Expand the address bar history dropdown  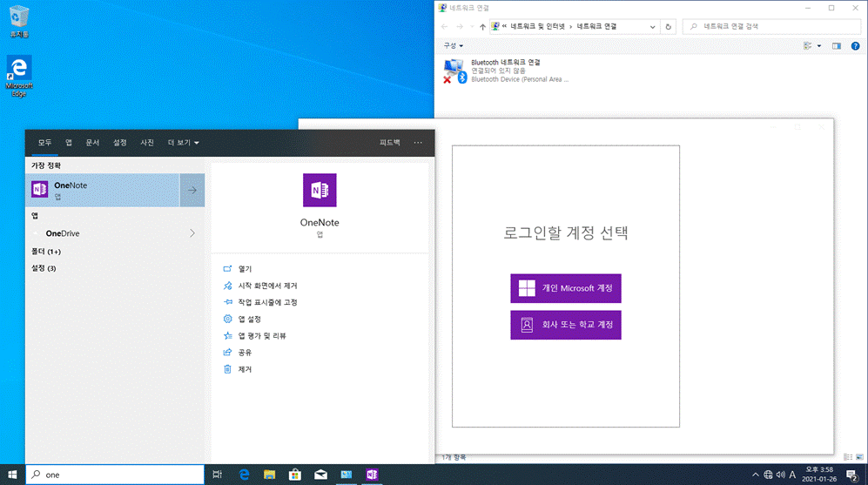click(653, 27)
